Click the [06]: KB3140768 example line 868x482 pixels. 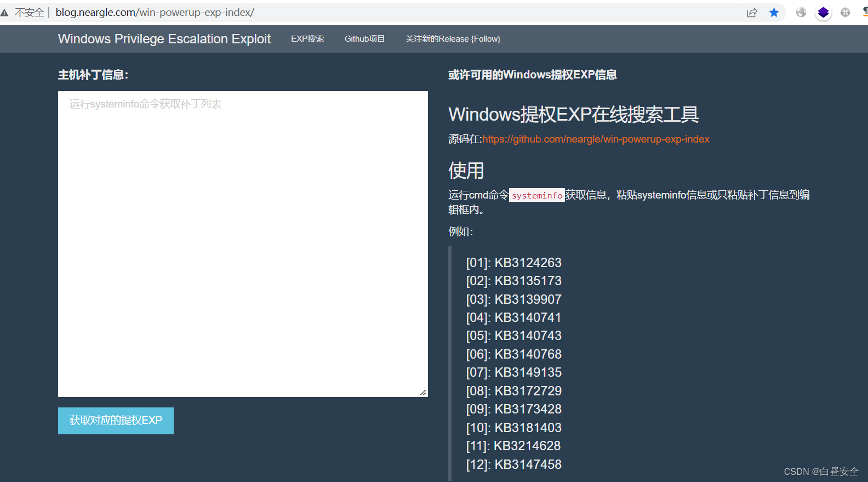pyautogui.click(x=514, y=354)
